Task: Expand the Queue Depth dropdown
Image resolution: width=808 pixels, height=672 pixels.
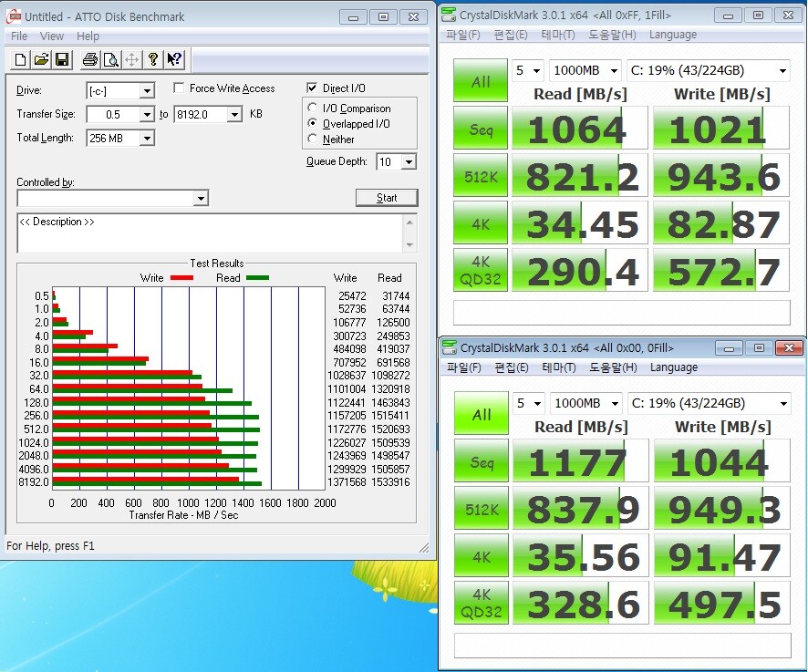Action: click(x=408, y=162)
